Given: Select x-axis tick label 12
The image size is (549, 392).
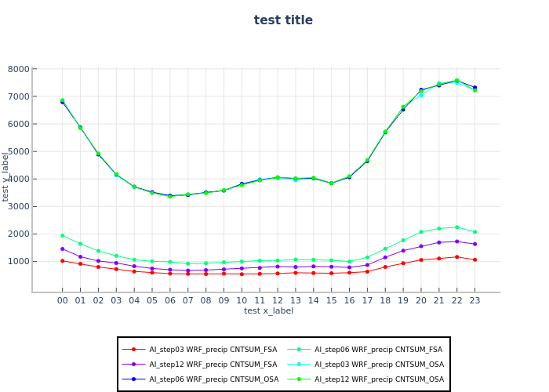Looking at the screenshot, I should click(x=278, y=299).
